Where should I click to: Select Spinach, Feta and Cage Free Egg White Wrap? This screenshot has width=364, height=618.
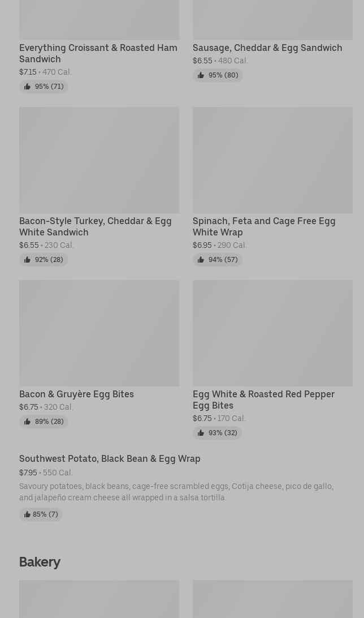pyautogui.click(x=263, y=226)
